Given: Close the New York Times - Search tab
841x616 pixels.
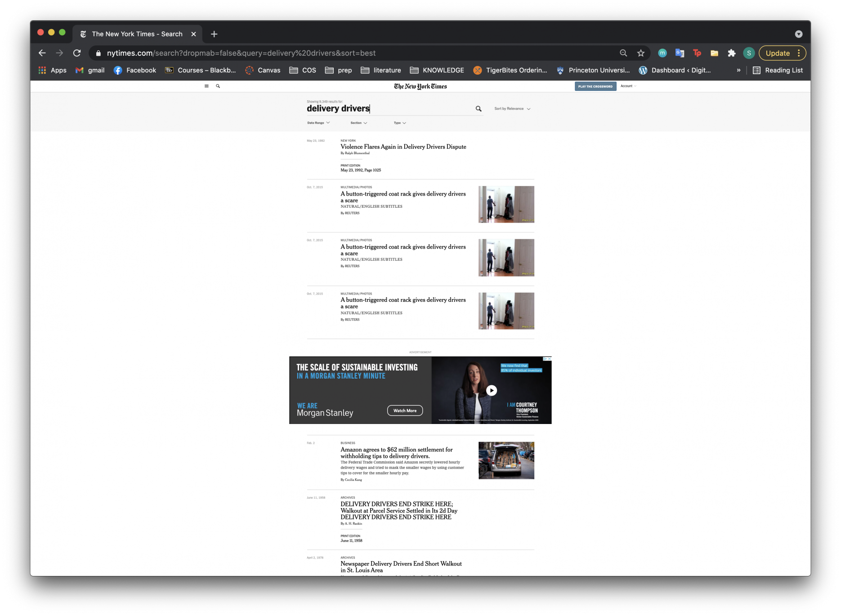Looking at the screenshot, I should [x=194, y=34].
